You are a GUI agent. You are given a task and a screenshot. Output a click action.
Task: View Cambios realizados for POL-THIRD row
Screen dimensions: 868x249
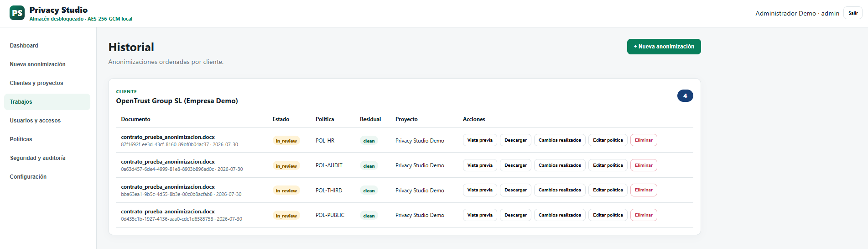point(560,190)
